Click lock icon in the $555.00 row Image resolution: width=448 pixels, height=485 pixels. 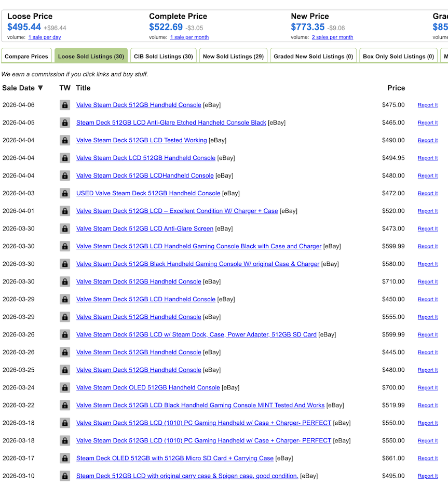coord(64,317)
